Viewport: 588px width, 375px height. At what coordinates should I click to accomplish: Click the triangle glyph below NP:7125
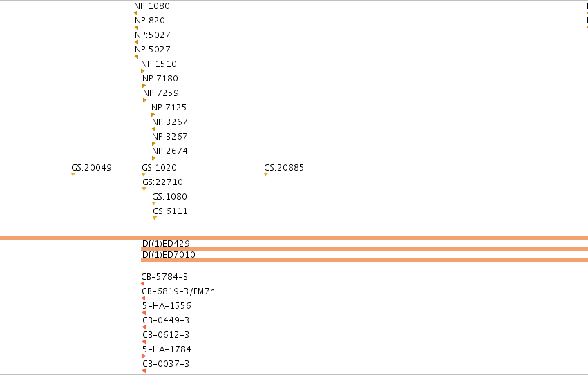coord(153,115)
